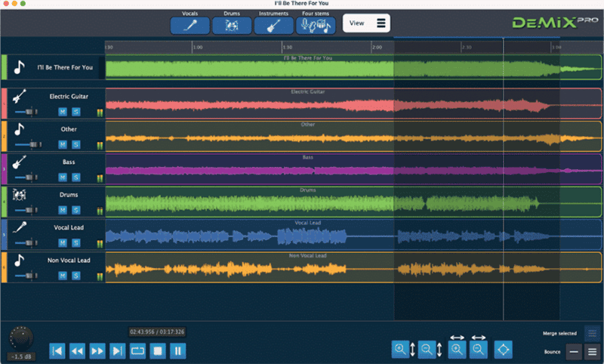
Task: Solo the Vocal Lead track
Action: click(76, 242)
